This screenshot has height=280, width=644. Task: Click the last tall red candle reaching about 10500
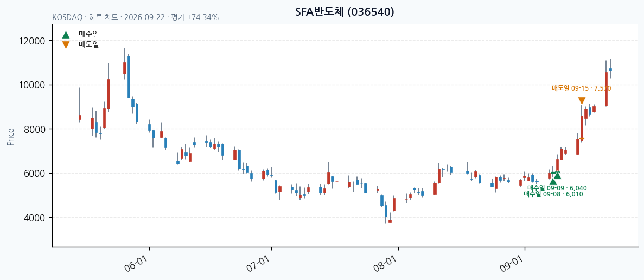(606, 89)
